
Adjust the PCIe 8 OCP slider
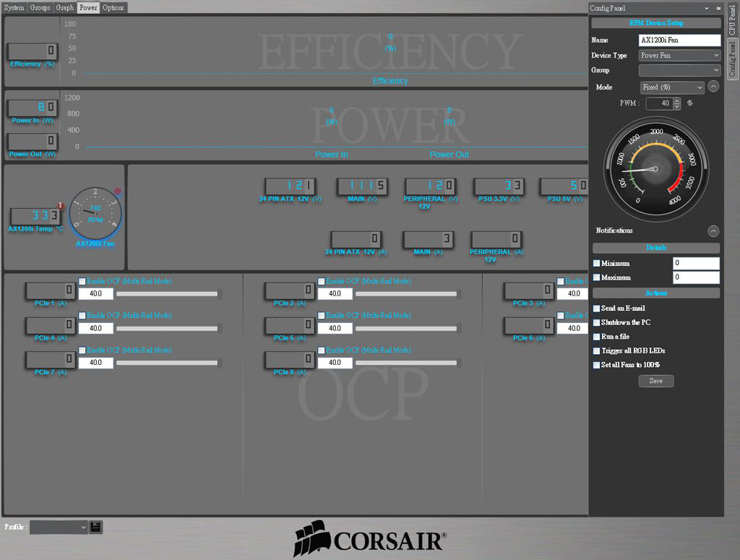408,363
